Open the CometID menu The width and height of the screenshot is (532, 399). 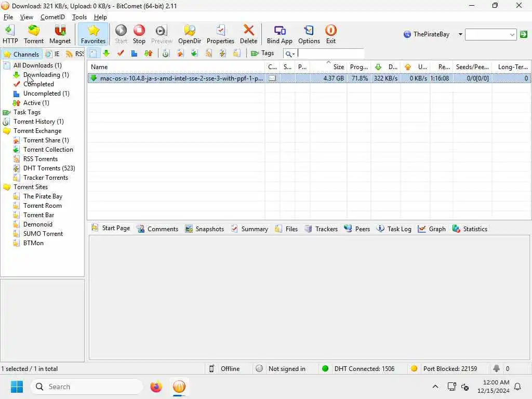52,17
